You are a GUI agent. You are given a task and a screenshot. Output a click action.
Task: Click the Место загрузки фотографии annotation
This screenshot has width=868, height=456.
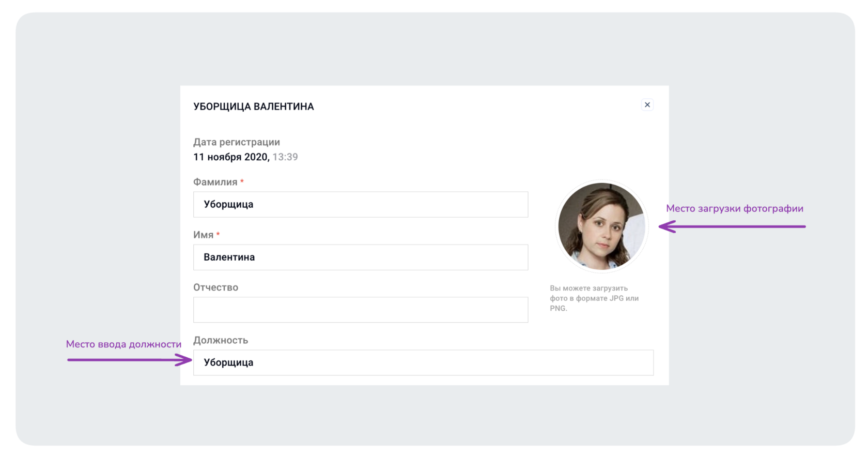tap(735, 208)
